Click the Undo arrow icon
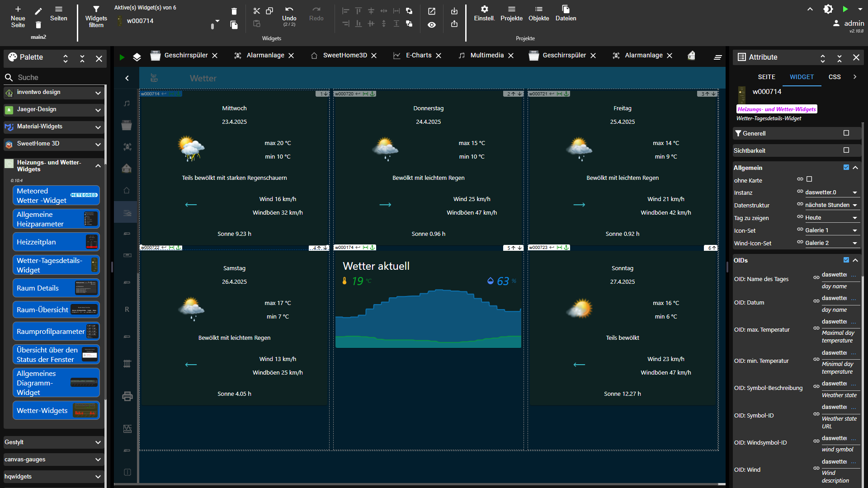 pyautogui.click(x=289, y=9)
